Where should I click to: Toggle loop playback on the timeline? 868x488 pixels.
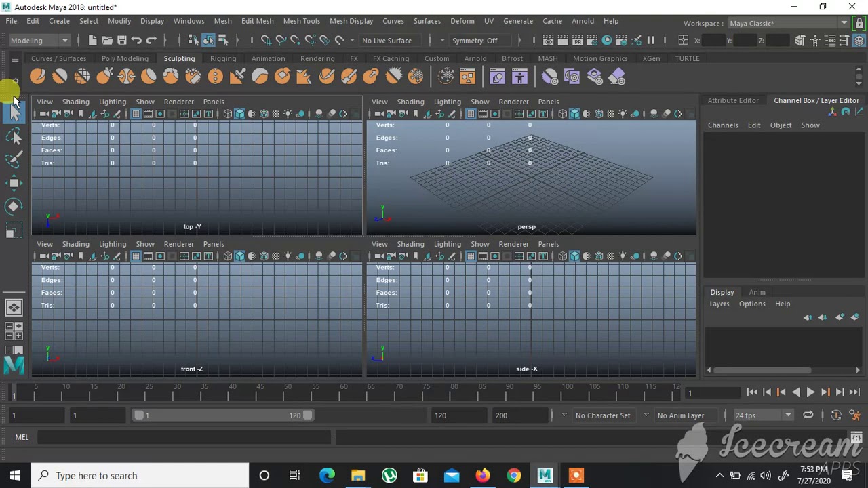[x=808, y=415]
